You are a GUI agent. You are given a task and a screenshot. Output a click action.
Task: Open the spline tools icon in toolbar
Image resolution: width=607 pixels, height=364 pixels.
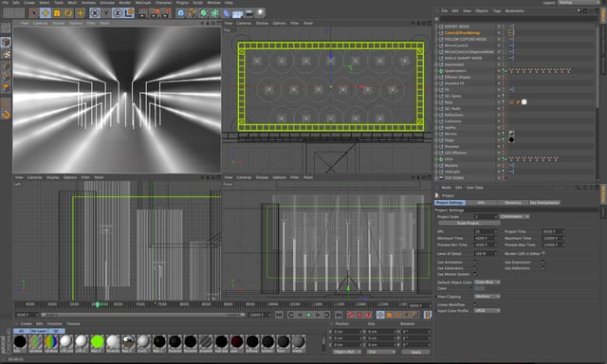193,13
